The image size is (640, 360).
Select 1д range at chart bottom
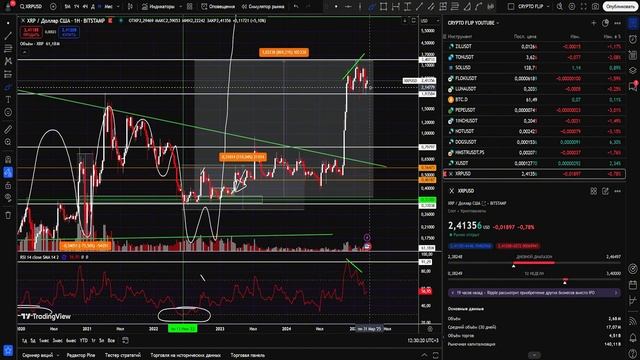coord(24,340)
